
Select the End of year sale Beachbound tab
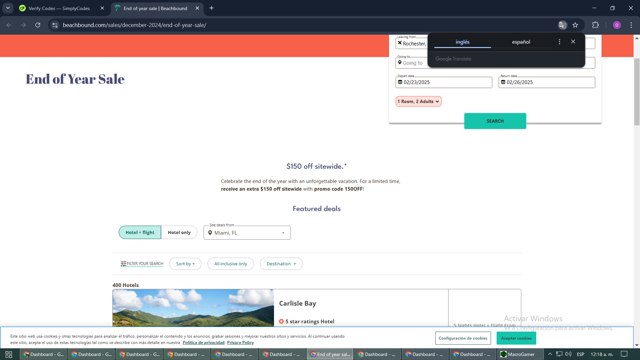coord(155,8)
